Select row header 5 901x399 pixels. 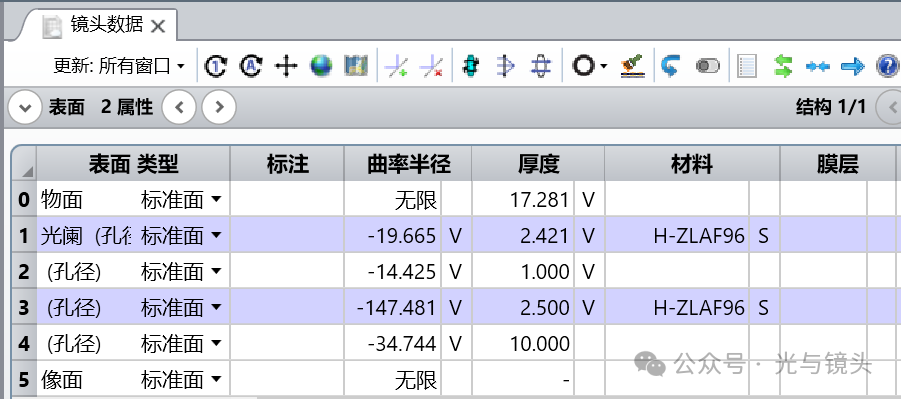24,379
